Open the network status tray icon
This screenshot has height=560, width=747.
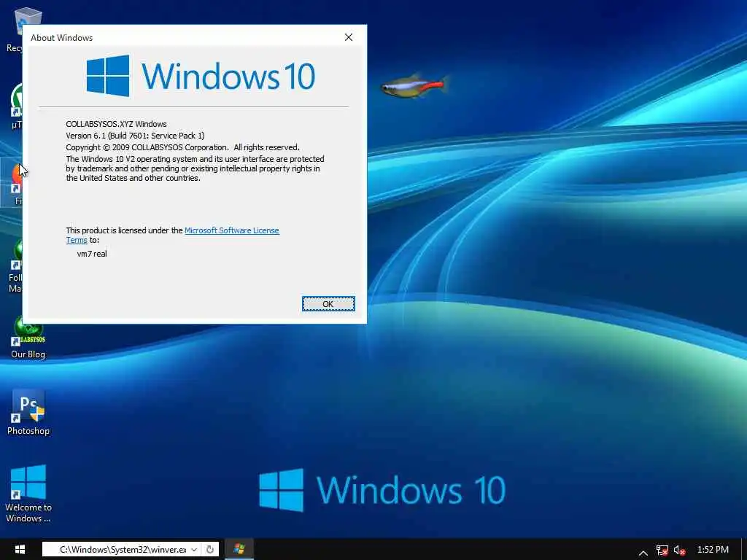(x=662, y=551)
